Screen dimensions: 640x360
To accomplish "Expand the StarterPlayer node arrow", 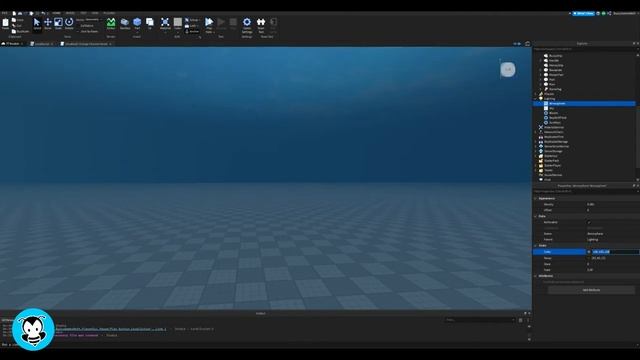I will 536,165.
